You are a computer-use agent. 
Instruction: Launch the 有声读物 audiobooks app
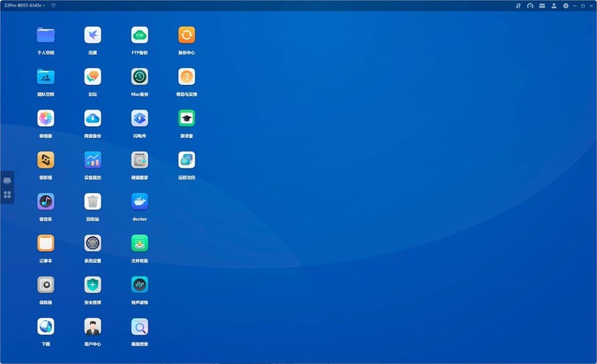coord(140,285)
